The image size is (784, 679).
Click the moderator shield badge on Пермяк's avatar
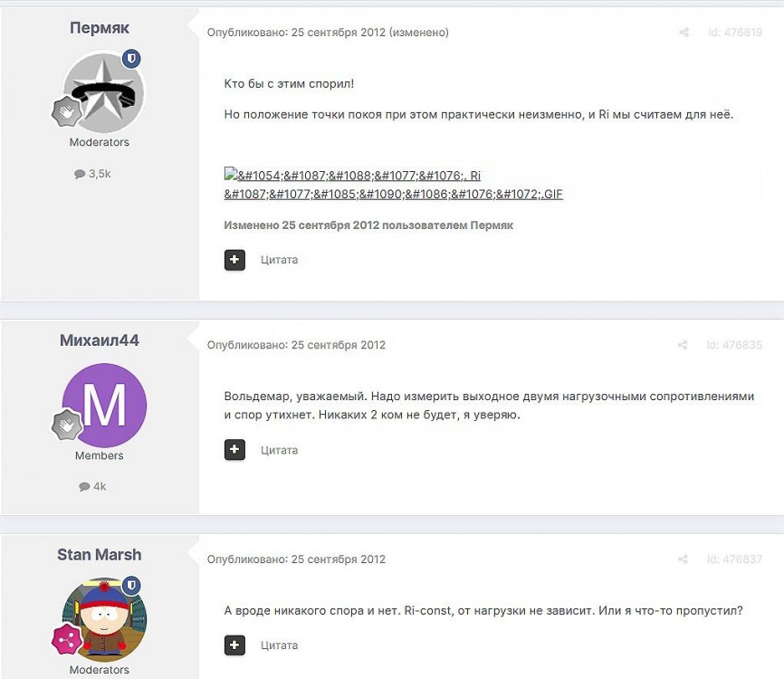point(131,59)
